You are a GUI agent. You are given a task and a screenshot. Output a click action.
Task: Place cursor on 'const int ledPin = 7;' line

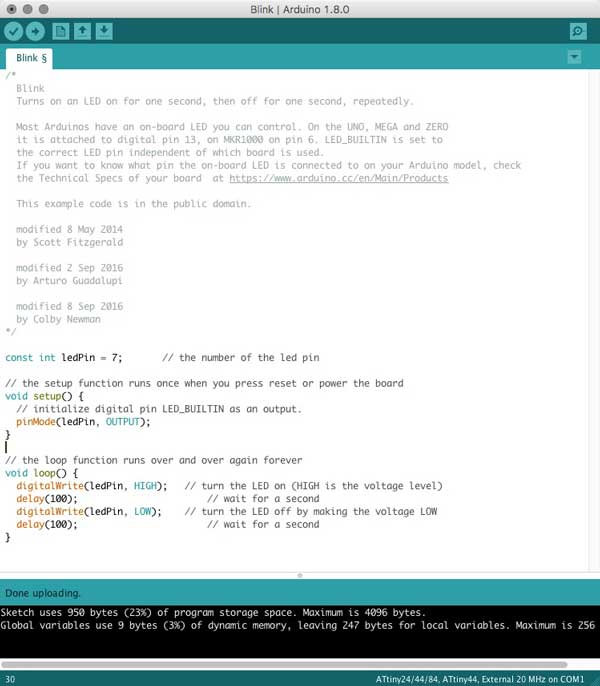pyautogui.click(x=64, y=358)
